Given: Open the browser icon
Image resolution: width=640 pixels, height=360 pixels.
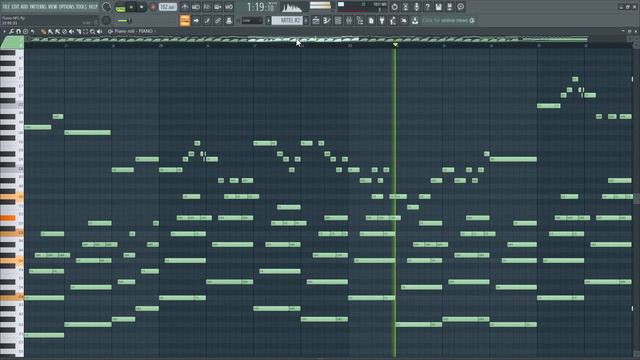Looking at the screenshot, I should click(360, 20).
